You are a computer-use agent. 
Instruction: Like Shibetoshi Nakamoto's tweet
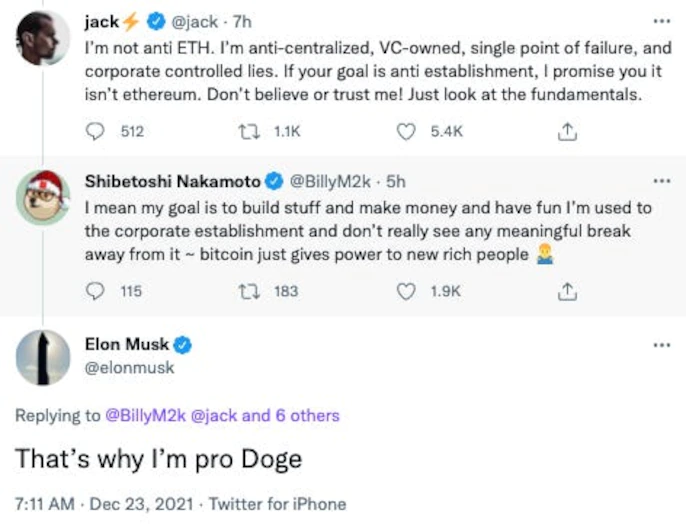pos(407,291)
